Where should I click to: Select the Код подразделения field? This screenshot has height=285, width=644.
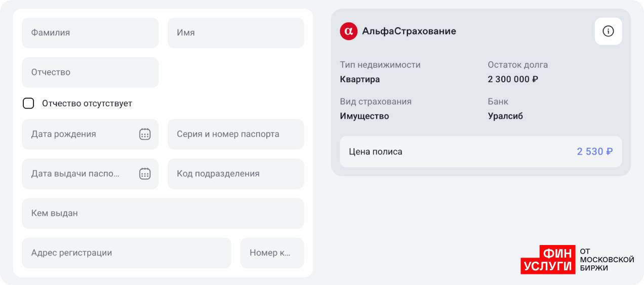(235, 174)
